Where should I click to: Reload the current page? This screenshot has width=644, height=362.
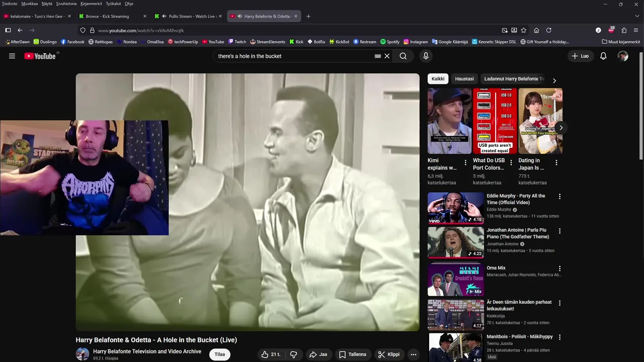point(549,30)
